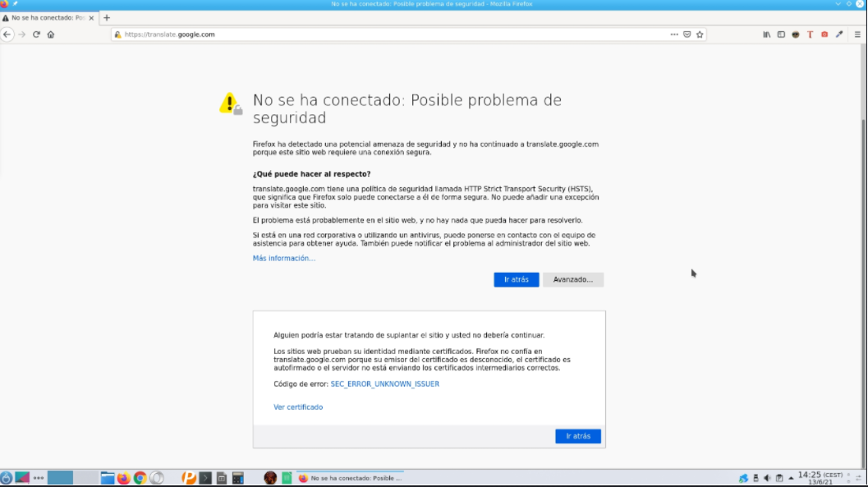Click the pin icon in title bar
This screenshot has height=487, width=868.
[16, 4]
